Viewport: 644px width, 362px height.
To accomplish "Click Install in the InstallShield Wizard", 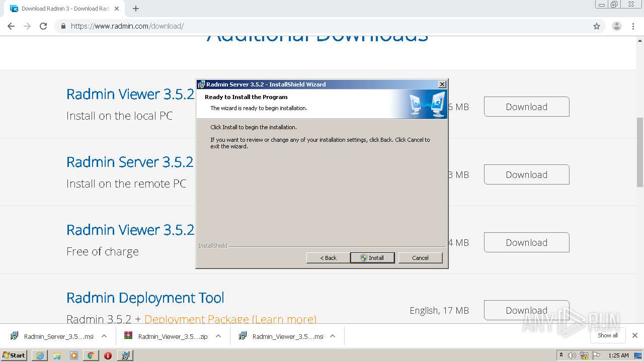I will tap(372, 257).
